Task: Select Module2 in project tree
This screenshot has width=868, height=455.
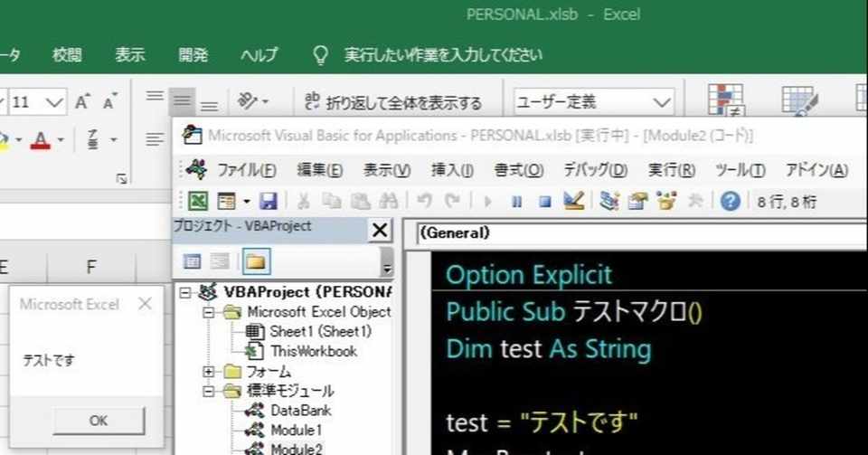Action: 297,449
